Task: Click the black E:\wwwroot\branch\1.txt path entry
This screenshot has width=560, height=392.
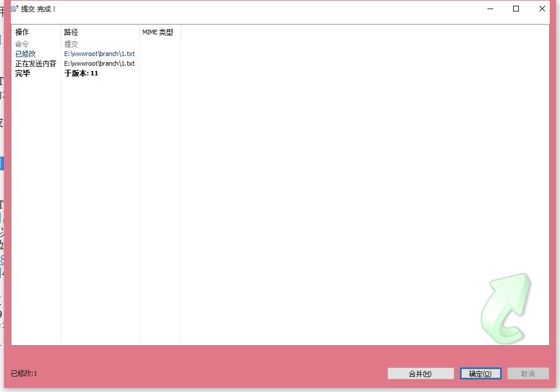Action: click(99, 63)
